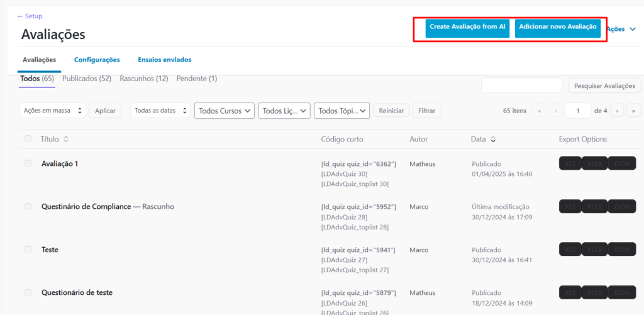Open the Todas as datas dropdown

click(160, 111)
